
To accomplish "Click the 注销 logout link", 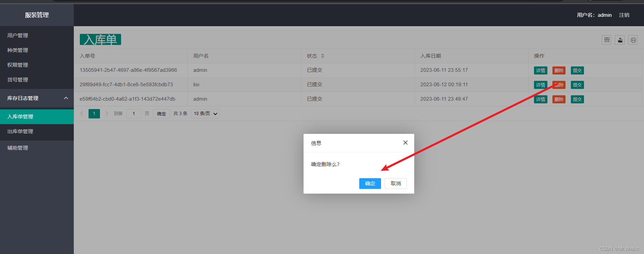I will [624, 15].
